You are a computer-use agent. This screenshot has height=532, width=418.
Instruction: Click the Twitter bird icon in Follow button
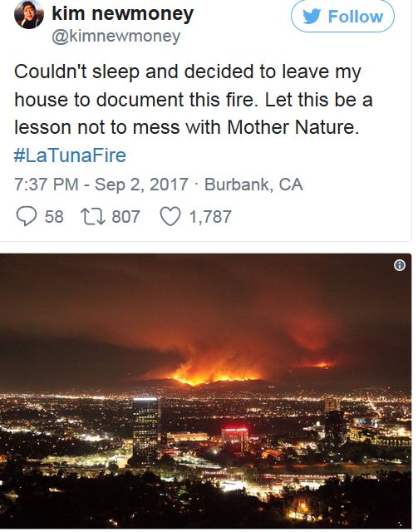[312, 17]
